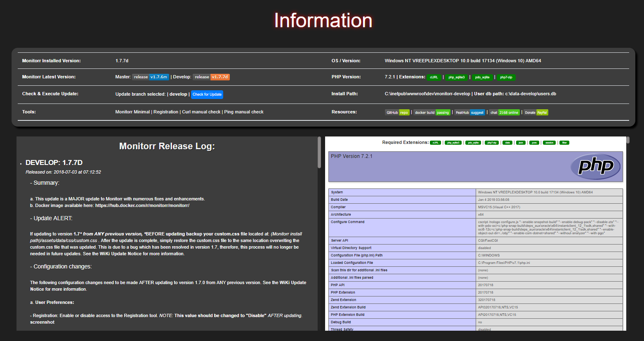Click the master release v1.7.6m badge
Viewport: 644px width, 341px height.
[150, 77]
